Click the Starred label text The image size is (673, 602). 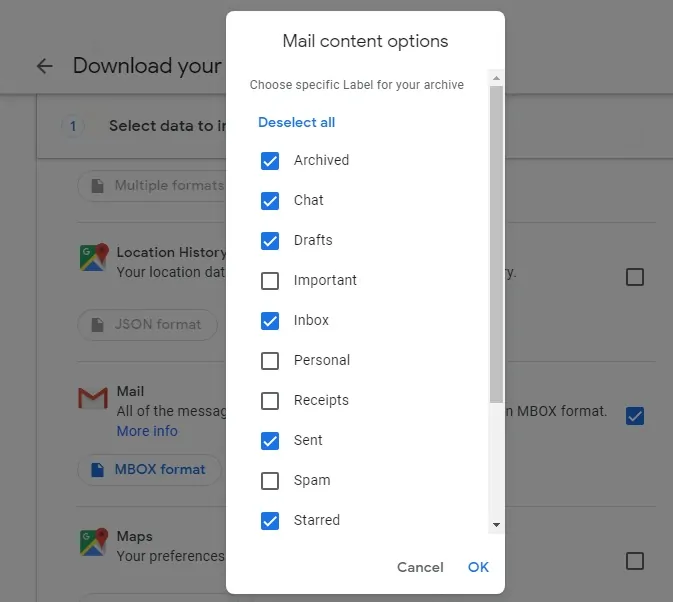[x=317, y=520]
